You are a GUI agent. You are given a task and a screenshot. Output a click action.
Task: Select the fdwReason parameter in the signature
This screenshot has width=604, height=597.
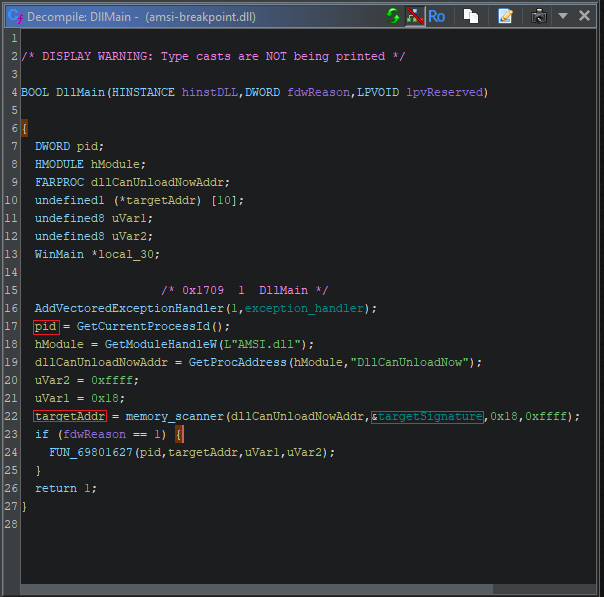tap(318, 92)
